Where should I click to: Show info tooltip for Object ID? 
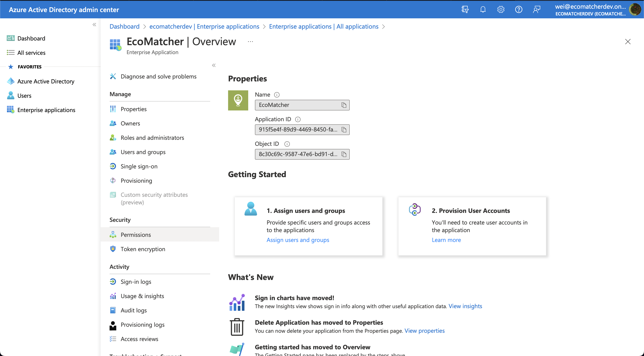pyautogui.click(x=287, y=144)
